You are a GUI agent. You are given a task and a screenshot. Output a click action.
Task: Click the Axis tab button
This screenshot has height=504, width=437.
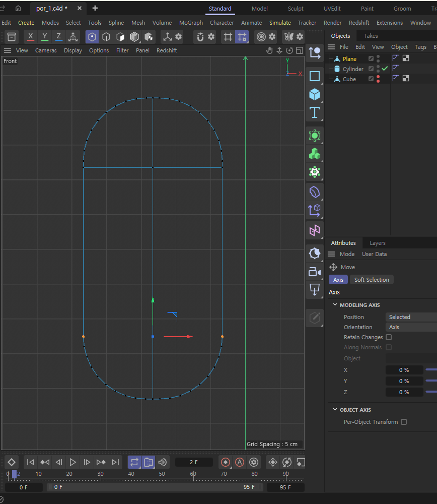click(338, 280)
